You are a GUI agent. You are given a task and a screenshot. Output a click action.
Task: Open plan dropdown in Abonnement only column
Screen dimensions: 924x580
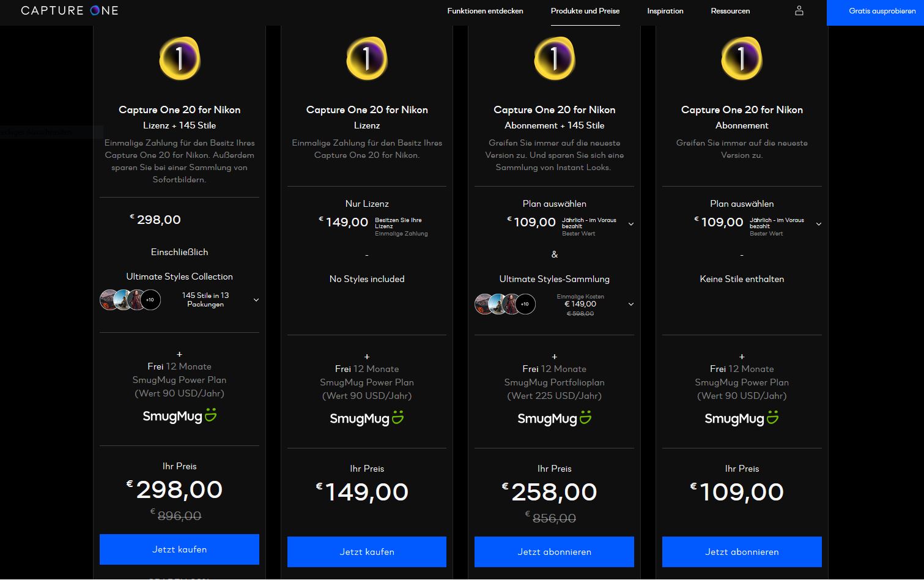point(819,224)
